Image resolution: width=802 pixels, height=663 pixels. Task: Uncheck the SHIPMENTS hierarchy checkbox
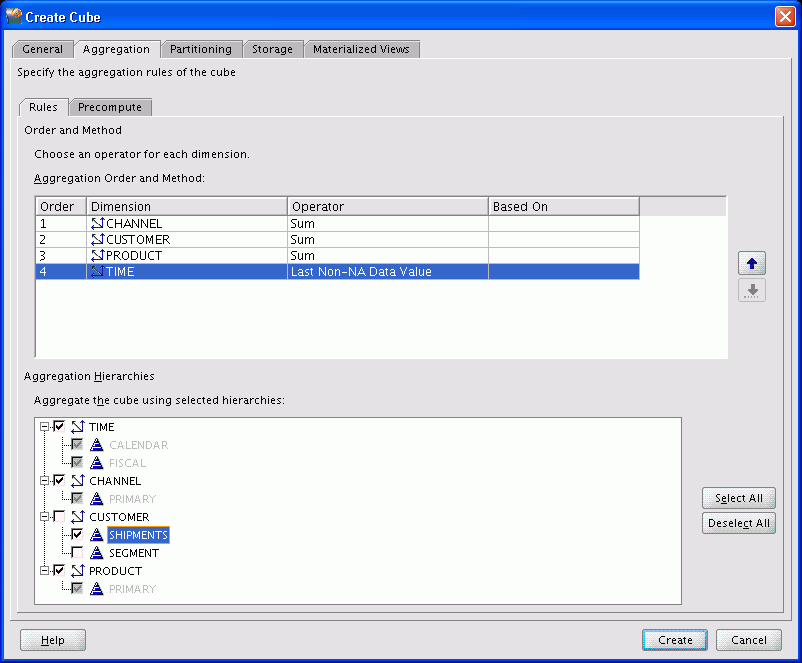77,534
